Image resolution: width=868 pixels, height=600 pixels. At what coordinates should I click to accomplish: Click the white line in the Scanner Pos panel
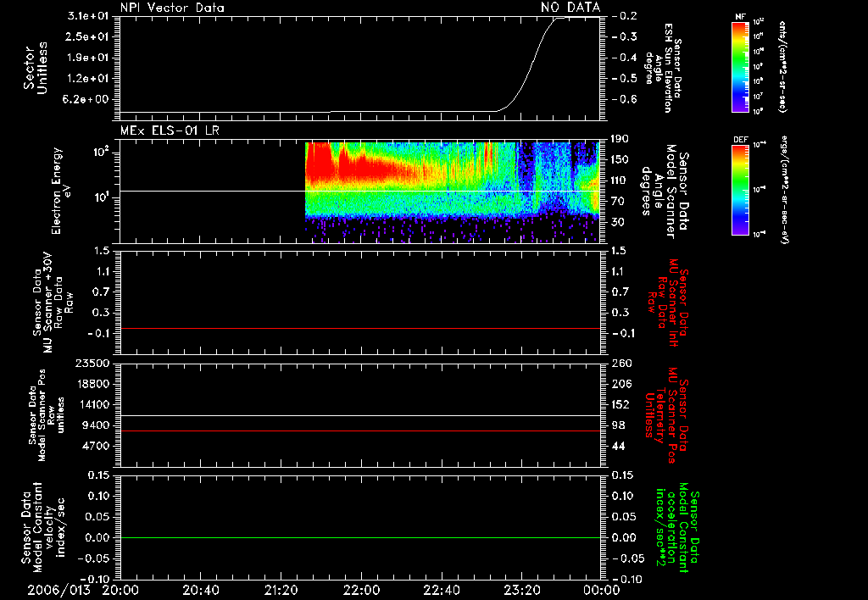tap(360, 416)
